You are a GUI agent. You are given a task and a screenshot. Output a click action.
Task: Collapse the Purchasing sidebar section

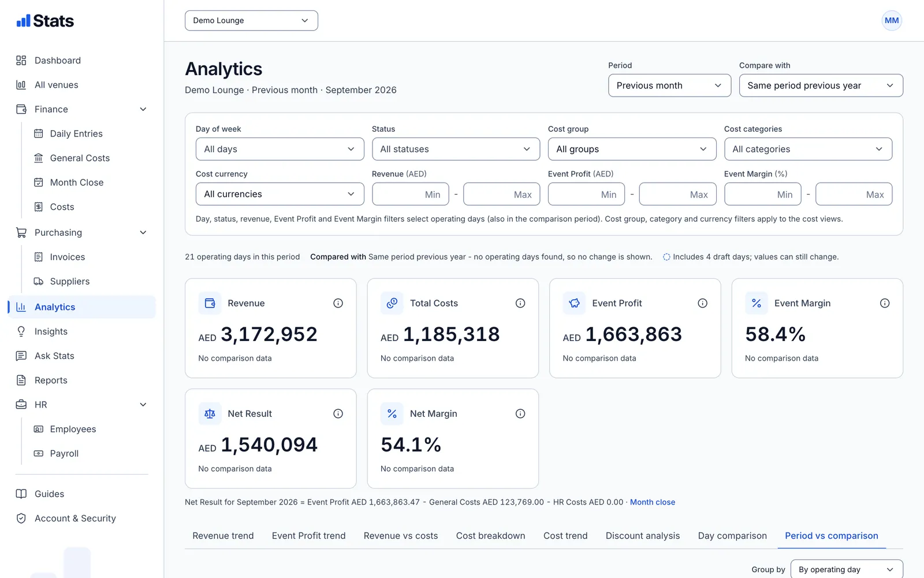pyautogui.click(x=143, y=233)
